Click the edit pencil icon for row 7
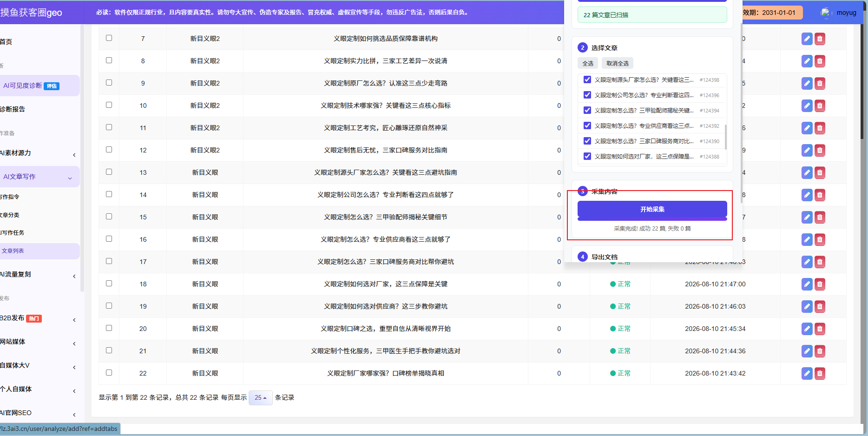 click(x=807, y=39)
